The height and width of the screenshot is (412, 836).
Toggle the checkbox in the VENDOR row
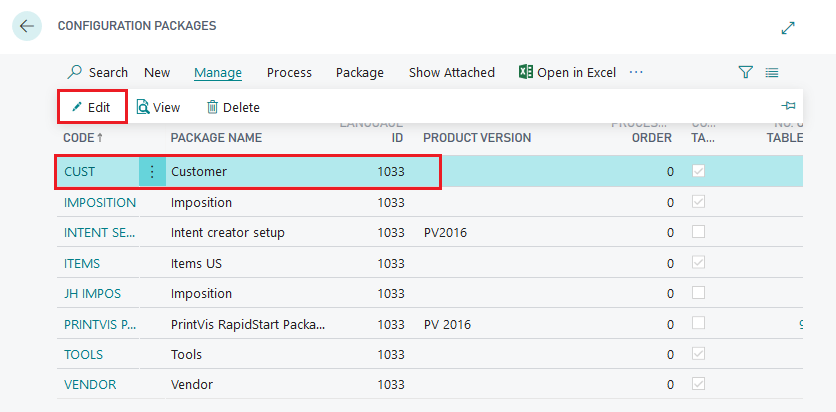pyautogui.click(x=698, y=384)
